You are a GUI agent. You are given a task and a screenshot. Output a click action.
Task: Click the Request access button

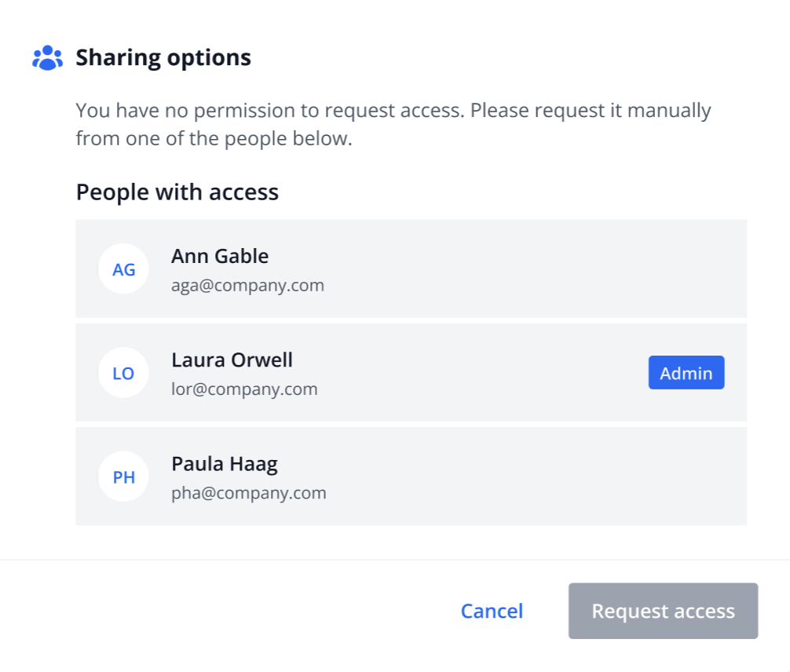pyautogui.click(x=663, y=611)
